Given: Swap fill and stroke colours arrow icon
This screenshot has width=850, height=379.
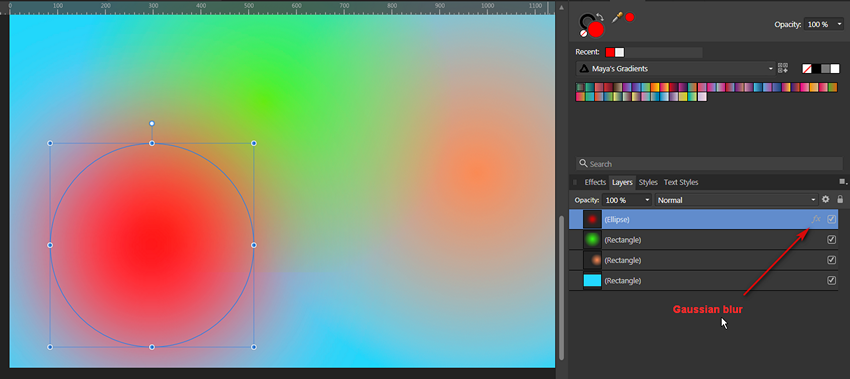Looking at the screenshot, I should 600,17.
